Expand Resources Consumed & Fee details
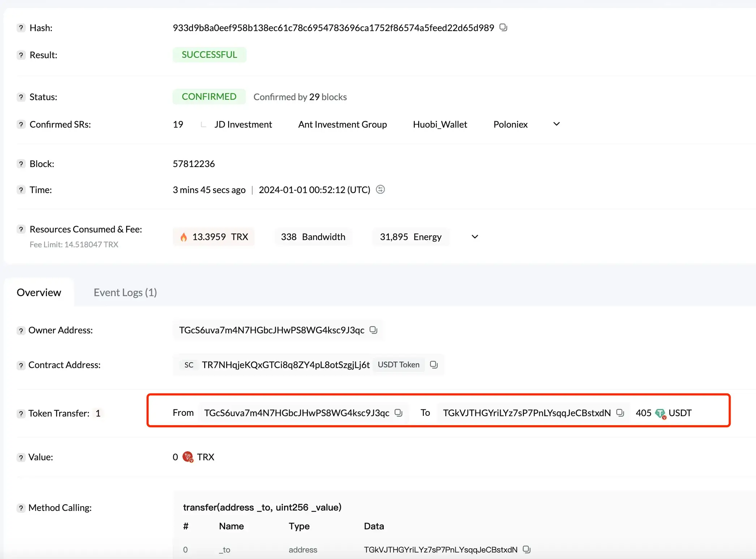This screenshot has width=756, height=559. 475,236
